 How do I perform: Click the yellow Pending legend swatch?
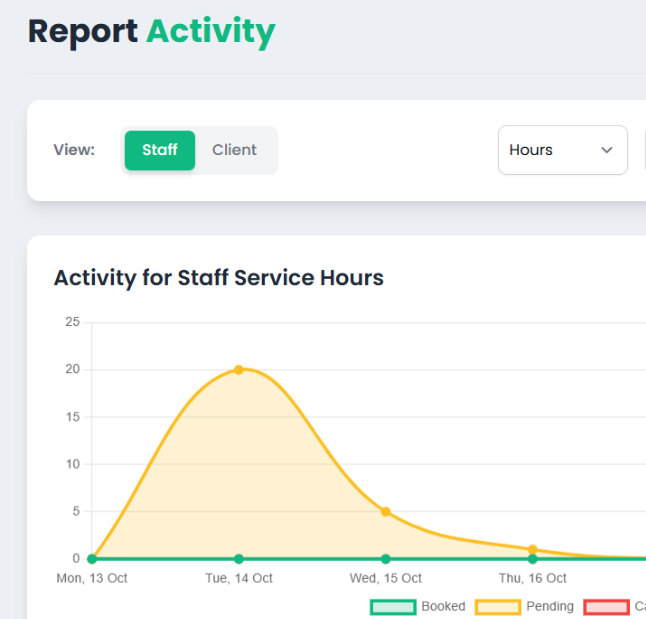(x=497, y=607)
